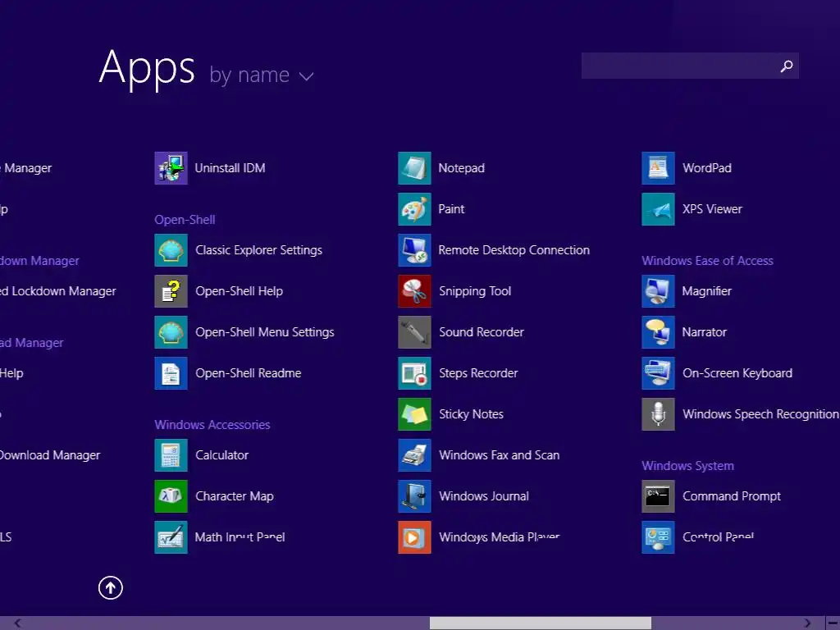Open the Steps Recorder icon
840x630 pixels.
coord(414,373)
